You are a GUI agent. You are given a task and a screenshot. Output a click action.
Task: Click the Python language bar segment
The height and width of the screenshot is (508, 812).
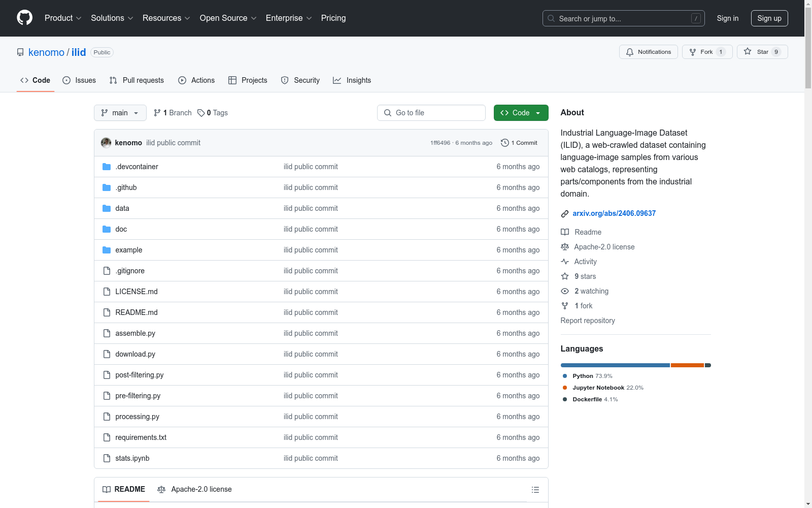[x=615, y=365]
